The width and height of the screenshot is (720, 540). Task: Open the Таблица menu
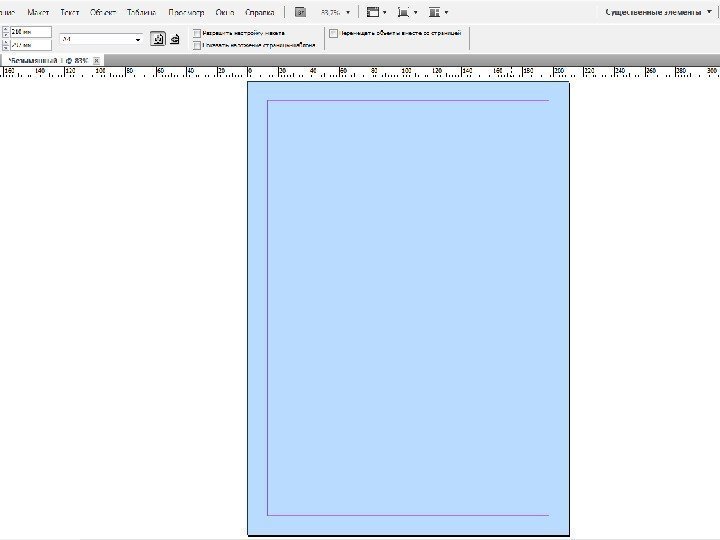[x=141, y=12]
